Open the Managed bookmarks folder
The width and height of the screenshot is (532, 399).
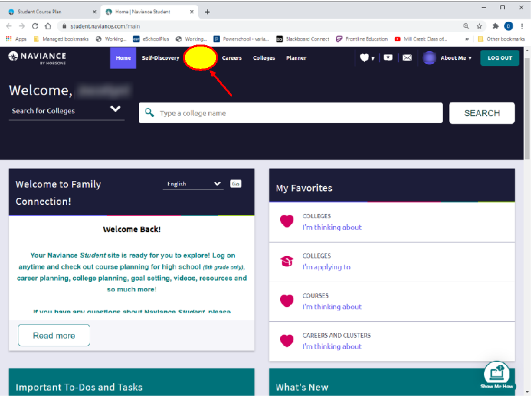point(61,39)
